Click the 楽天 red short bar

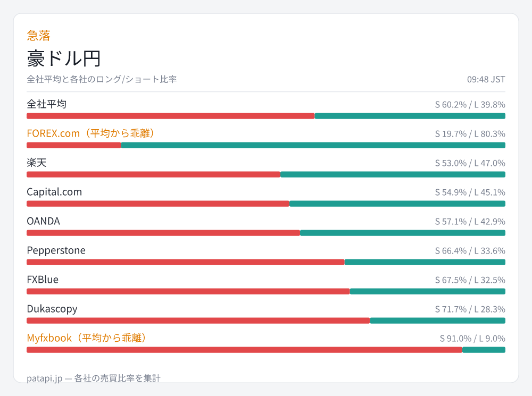[x=154, y=174]
